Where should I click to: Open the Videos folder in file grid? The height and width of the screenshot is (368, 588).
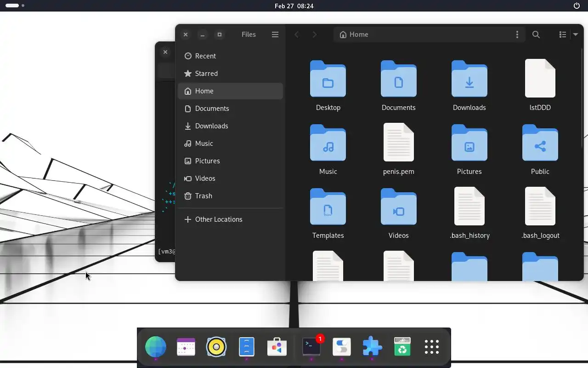coord(398,207)
